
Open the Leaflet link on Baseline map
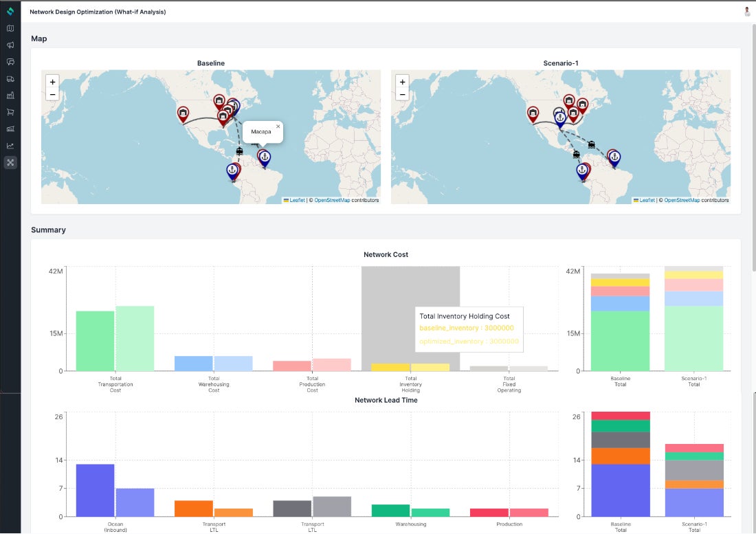pos(296,201)
